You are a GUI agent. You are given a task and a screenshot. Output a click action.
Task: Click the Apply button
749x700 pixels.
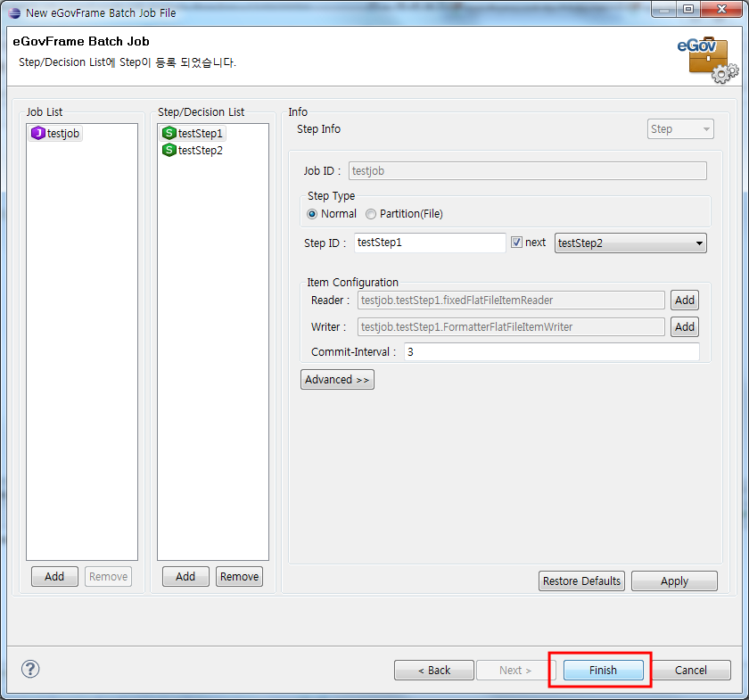click(x=674, y=581)
